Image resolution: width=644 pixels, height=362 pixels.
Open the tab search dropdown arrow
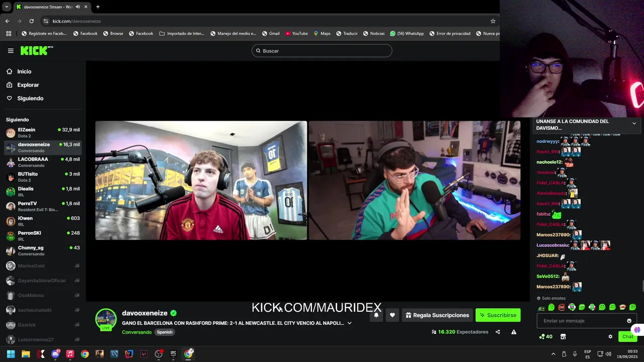click(x=7, y=7)
